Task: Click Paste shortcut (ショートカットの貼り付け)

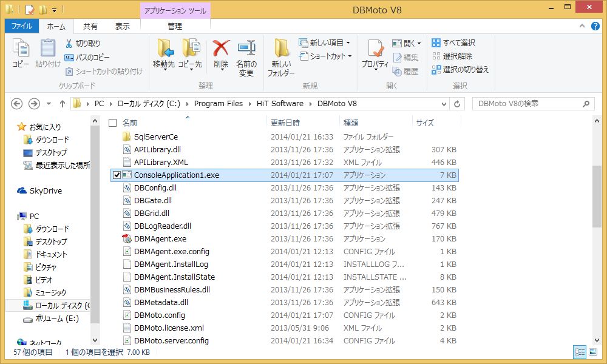Action: point(104,71)
